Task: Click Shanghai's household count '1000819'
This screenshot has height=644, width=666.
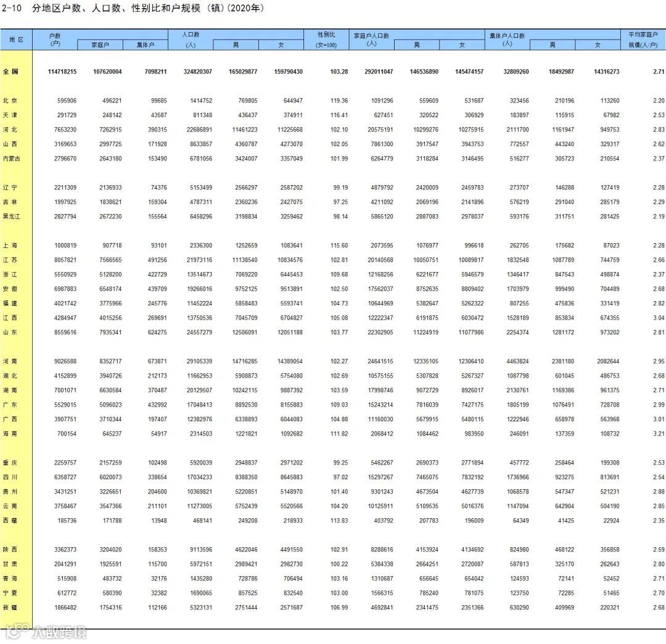Action: (x=65, y=245)
